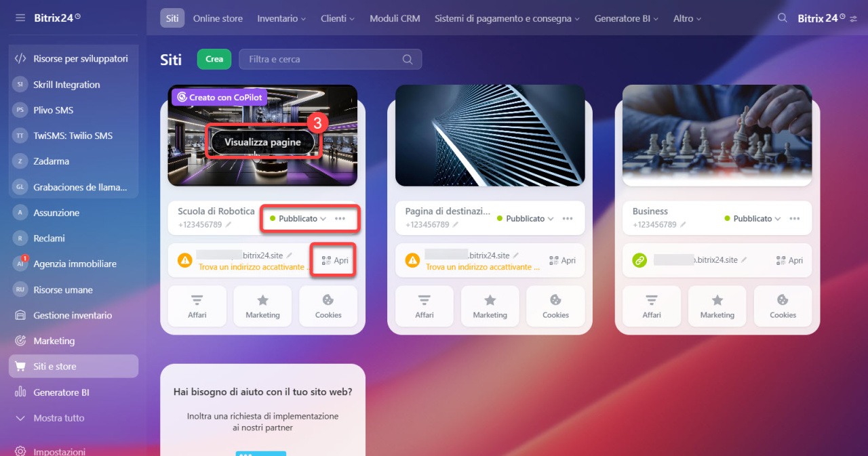Open Cookies icon on Business card

pos(783,306)
